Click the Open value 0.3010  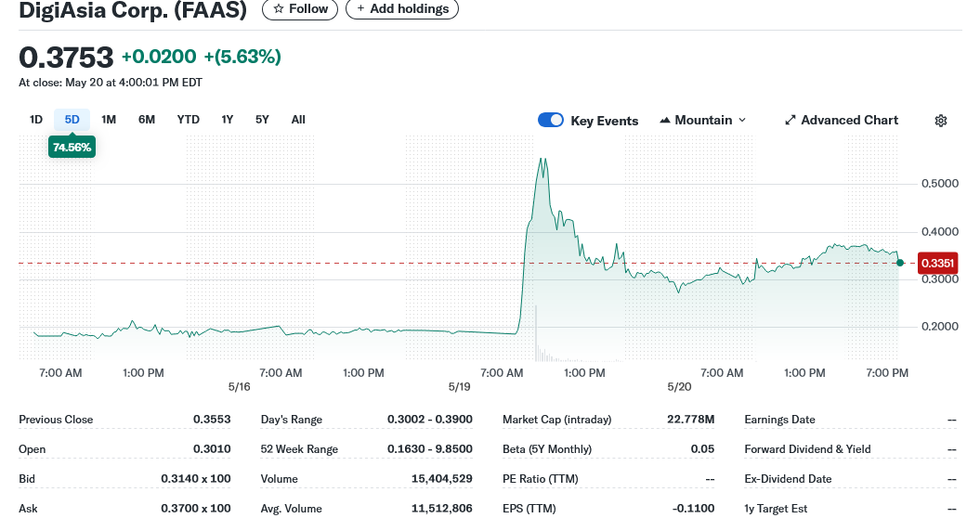point(212,449)
